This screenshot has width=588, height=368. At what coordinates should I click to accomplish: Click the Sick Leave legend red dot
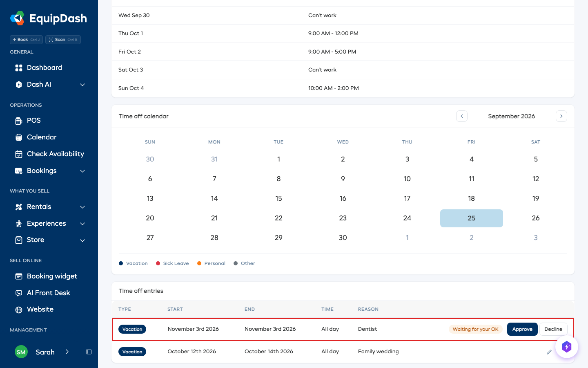(158, 263)
